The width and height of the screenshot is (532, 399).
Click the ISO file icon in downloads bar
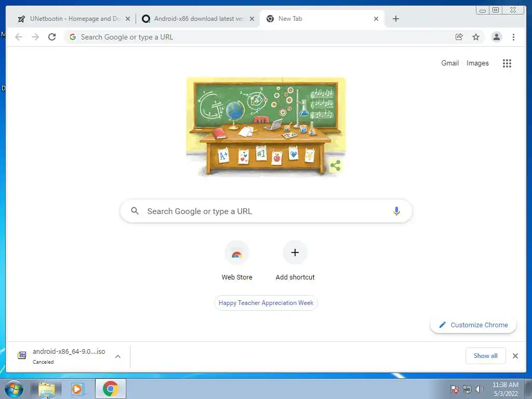[22, 355]
